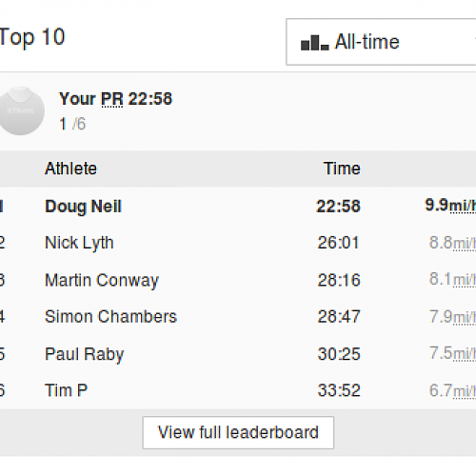Click the bar chart icon beside All-time

pyautogui.click(x=314, y=43)
